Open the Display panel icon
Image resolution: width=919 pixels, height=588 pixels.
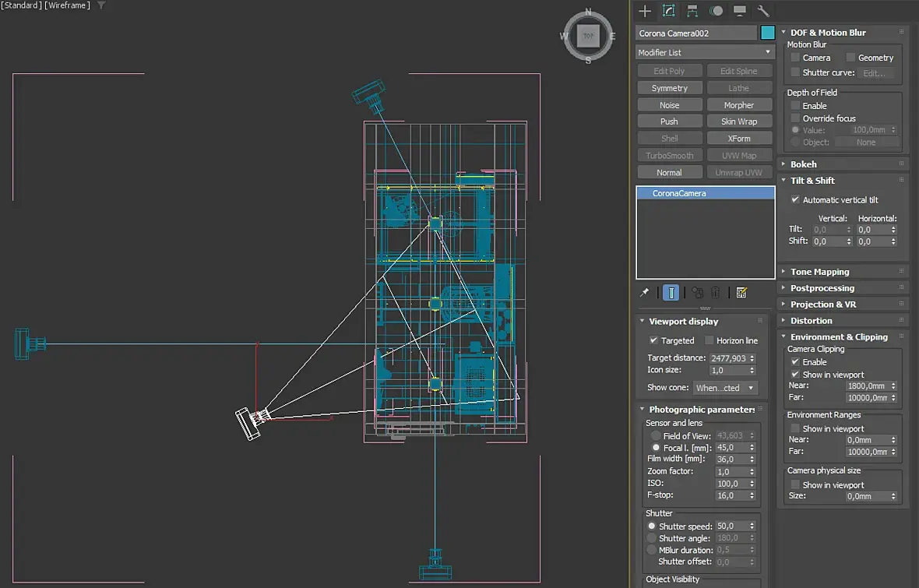740,11
